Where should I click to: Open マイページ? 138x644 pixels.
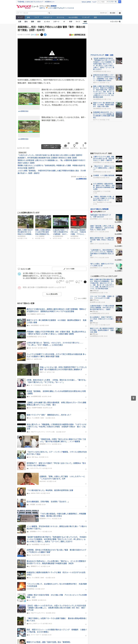pyautogui.click(x=103, y=13)
